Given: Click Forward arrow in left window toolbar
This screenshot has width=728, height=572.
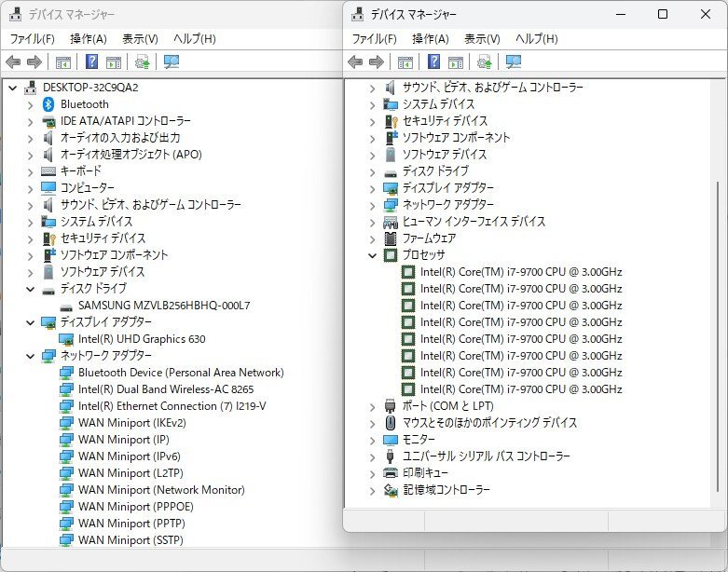Looking at the screenshot, I should click(34, 61).
